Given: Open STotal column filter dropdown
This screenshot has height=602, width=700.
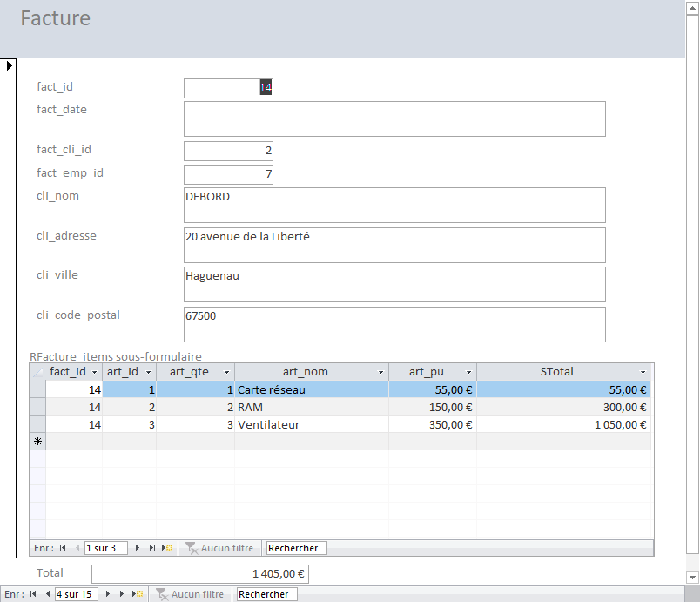Looking at the screenshot, I should (x=643, y=372).
